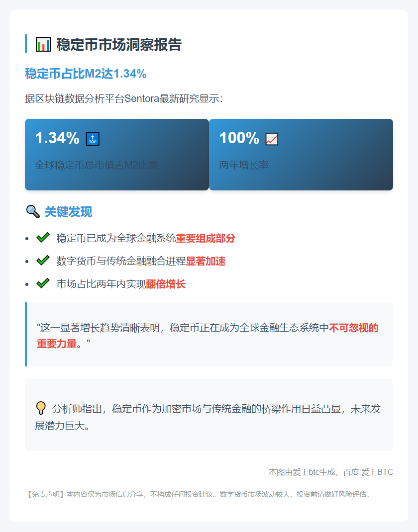418x532 pixels.
Task: Click the red 翻倍增长 highlighted text
Action: click(166, 284)
